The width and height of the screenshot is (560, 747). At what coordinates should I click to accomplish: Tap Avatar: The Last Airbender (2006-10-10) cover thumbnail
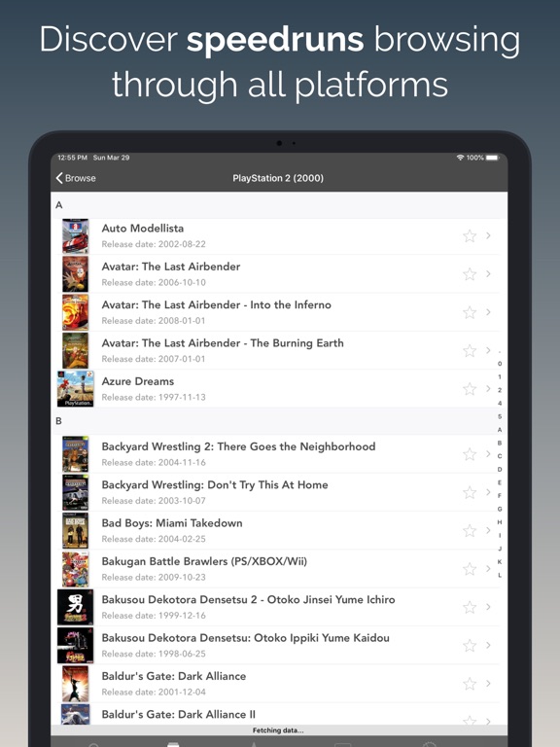click(x=75, y=274)
